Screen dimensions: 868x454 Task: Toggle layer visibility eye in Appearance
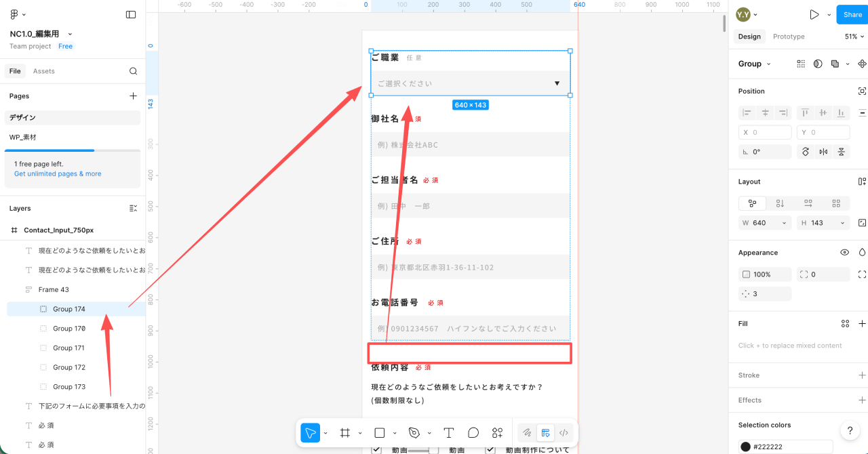coord(844,253)
